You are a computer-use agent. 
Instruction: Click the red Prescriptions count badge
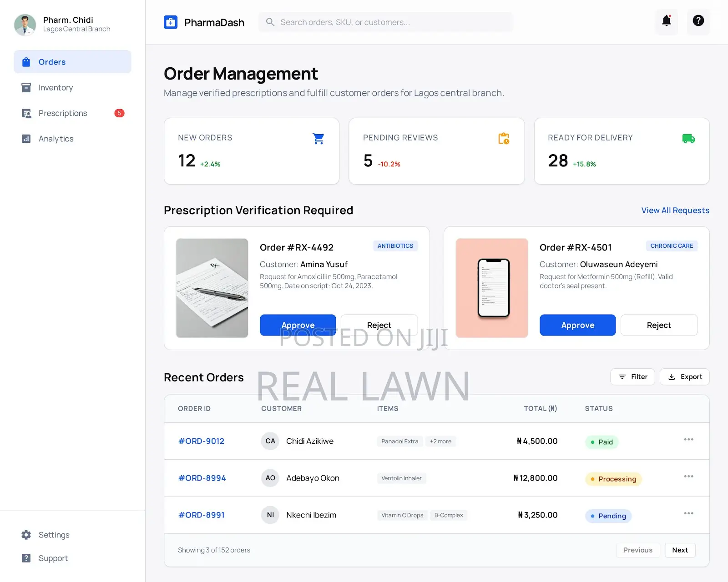click(x=119, y=113)
